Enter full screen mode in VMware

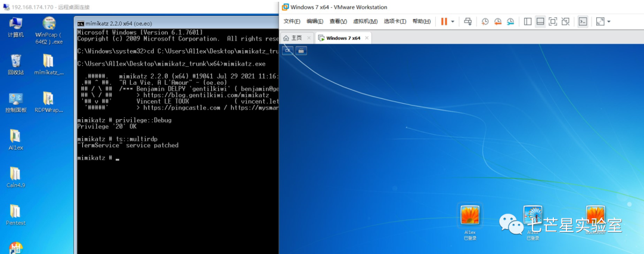553,21
